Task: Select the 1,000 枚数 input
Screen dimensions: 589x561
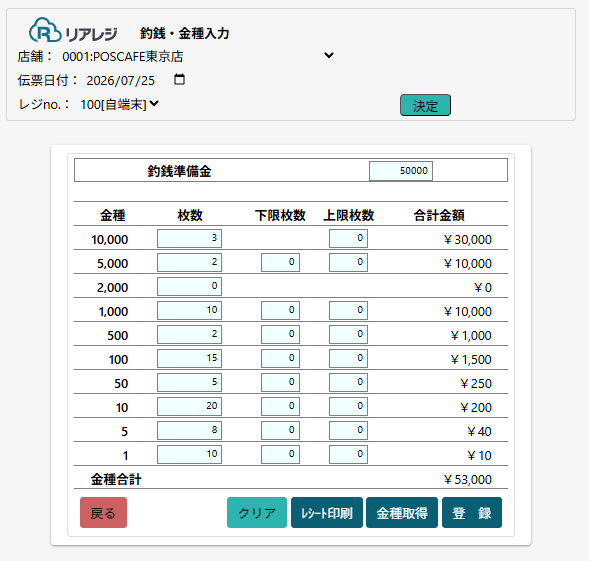Action: coord(189,311)
